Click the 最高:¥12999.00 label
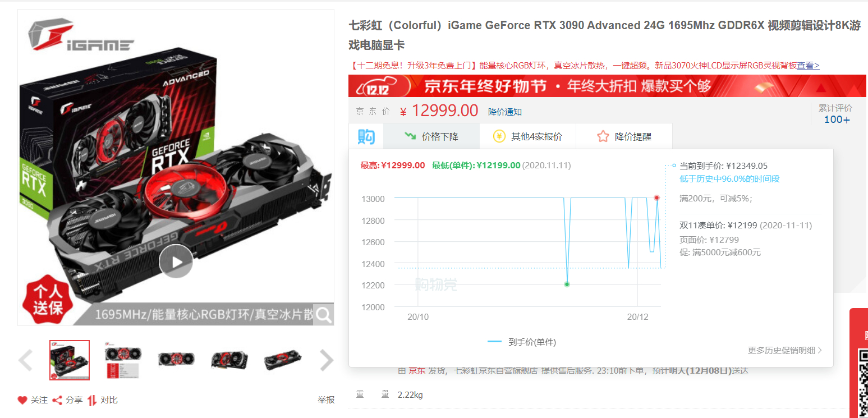Image resolution: width=868 pixels, height=418 pixels. (393, 166)
